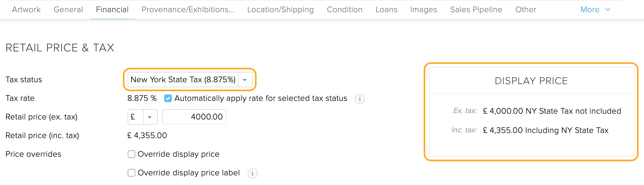
Task: Go to Provenance/Exhibitions tab
Action: (x=188, y=10)
